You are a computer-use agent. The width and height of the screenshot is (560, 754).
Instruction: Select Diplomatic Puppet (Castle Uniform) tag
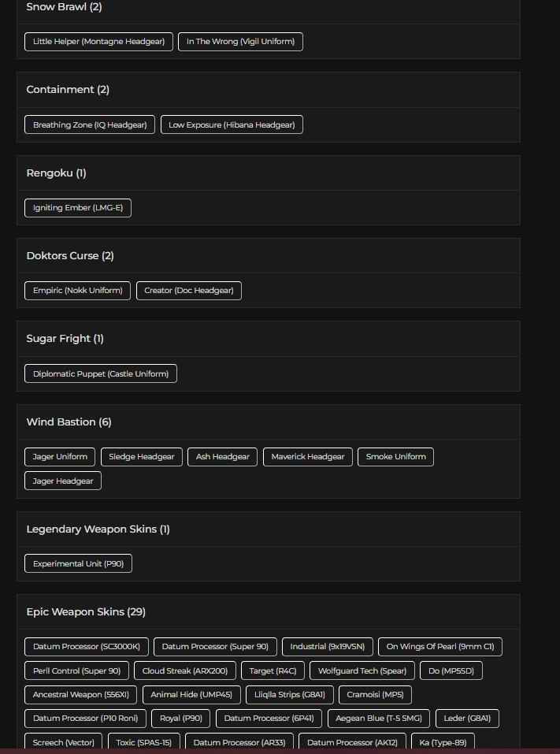pyautogui.click(x=101, y=373)
